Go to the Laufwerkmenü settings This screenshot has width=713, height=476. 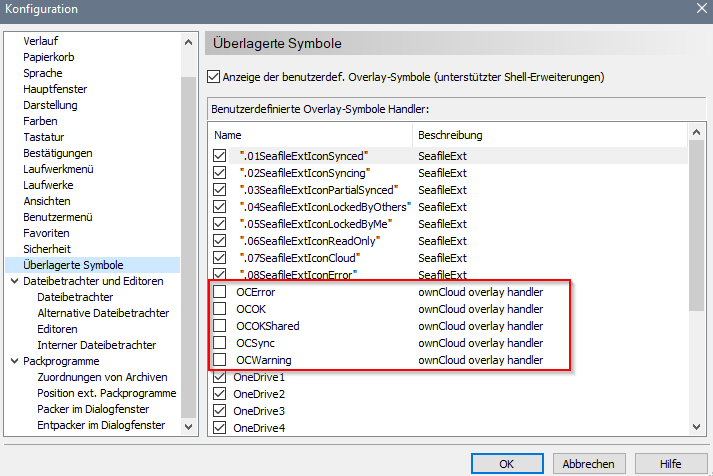coord(60,169)
